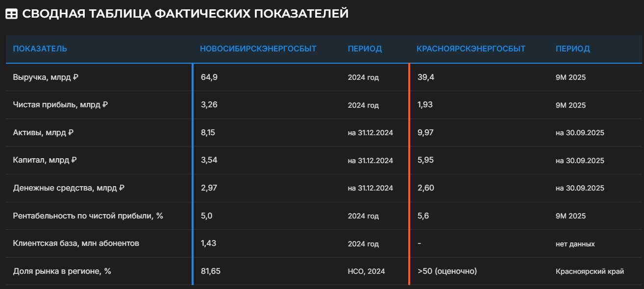Click the capital value 3,54
This screenshot has width=644, height=289.
209,160
